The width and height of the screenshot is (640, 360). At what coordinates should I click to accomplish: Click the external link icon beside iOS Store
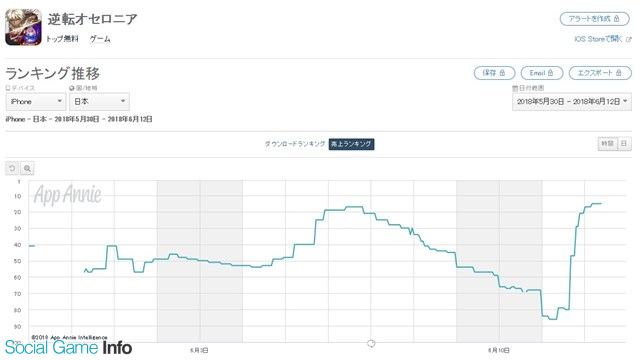tap(629, 40)
